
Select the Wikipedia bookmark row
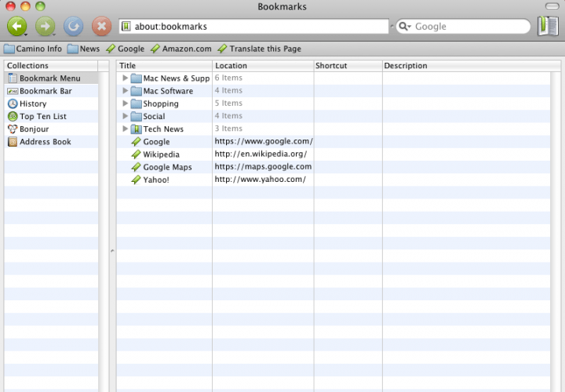161,154
